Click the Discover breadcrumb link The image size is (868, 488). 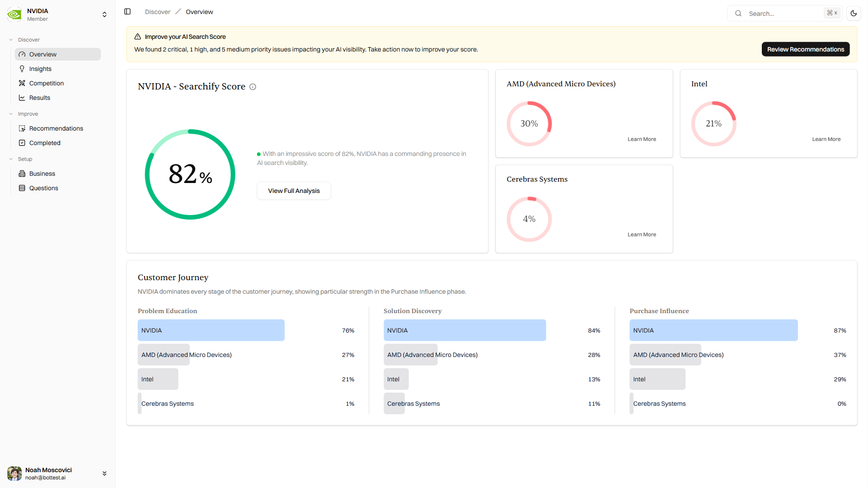point(157,12)
